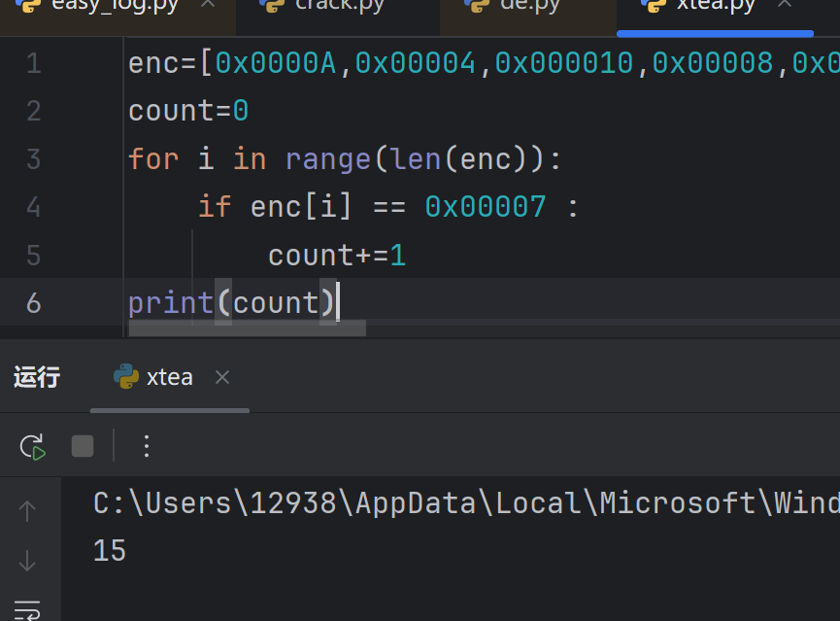This screenshot has width=840, height=621.
Task: Click the down arrow in run console
Action: (27, 561)
